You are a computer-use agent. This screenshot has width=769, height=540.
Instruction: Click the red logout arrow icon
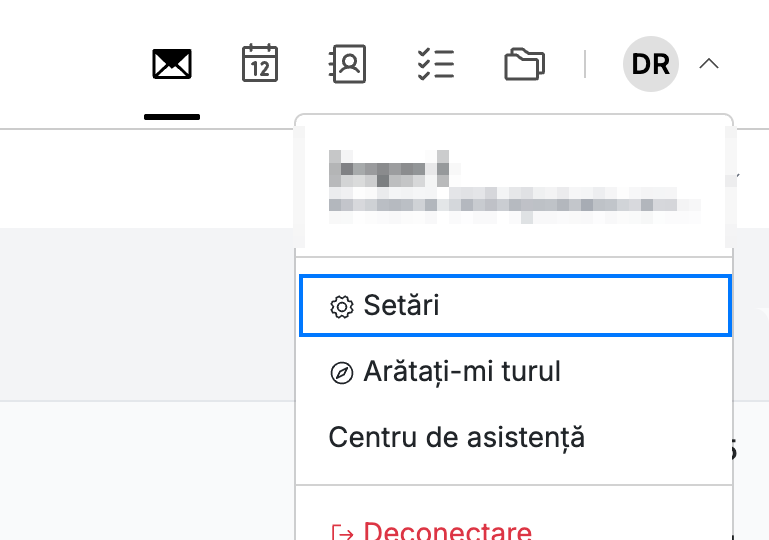(342, 533)
